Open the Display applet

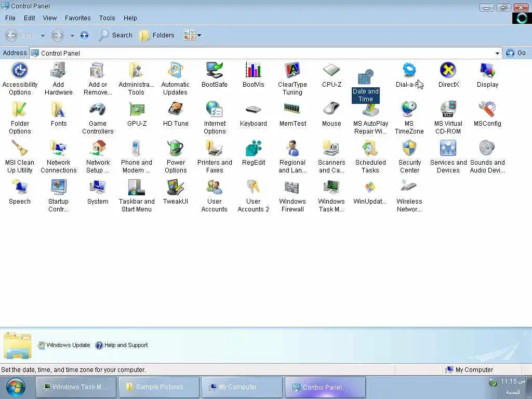(487, 75)
